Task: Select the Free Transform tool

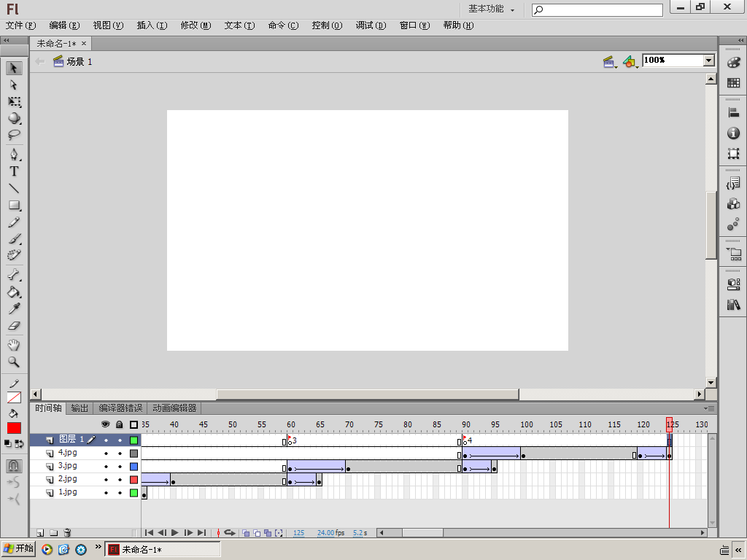Action: [x=14, y=101]
